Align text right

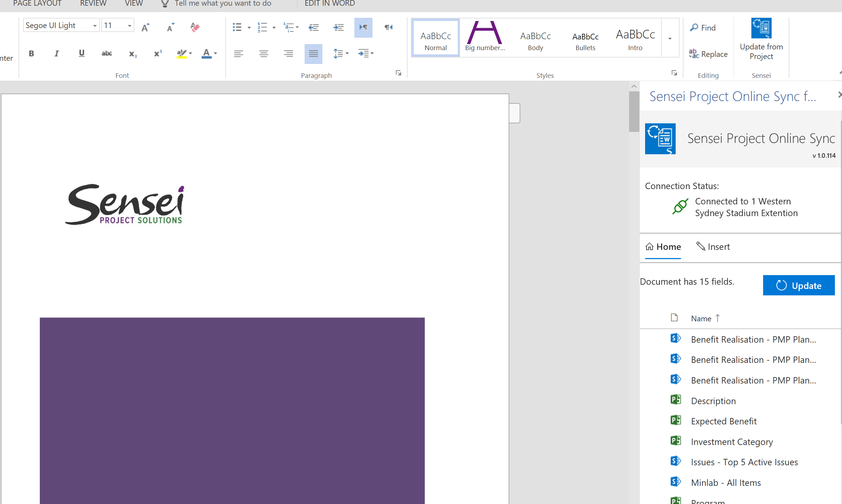pos(289,54)
